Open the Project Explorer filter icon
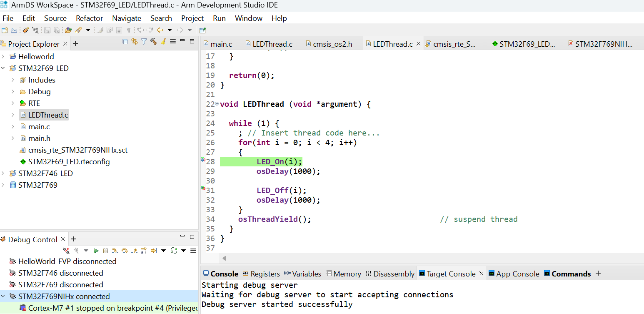Image resolution: width=644 pixels, height=314 pixels. click(x=144, y=41)
